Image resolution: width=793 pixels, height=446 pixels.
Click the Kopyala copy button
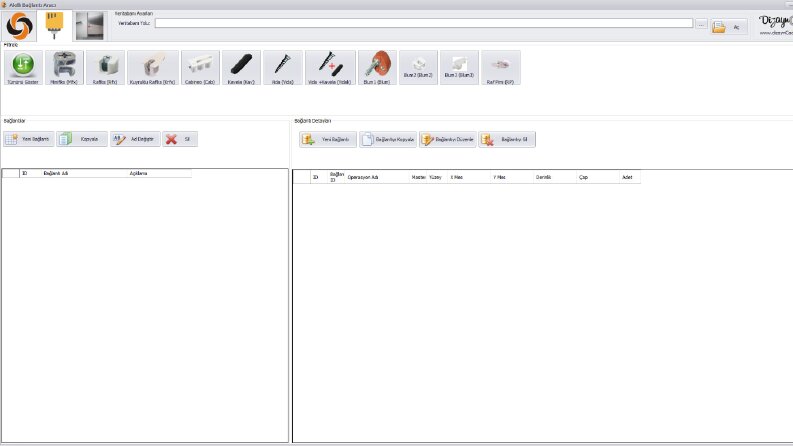(82, 139)
